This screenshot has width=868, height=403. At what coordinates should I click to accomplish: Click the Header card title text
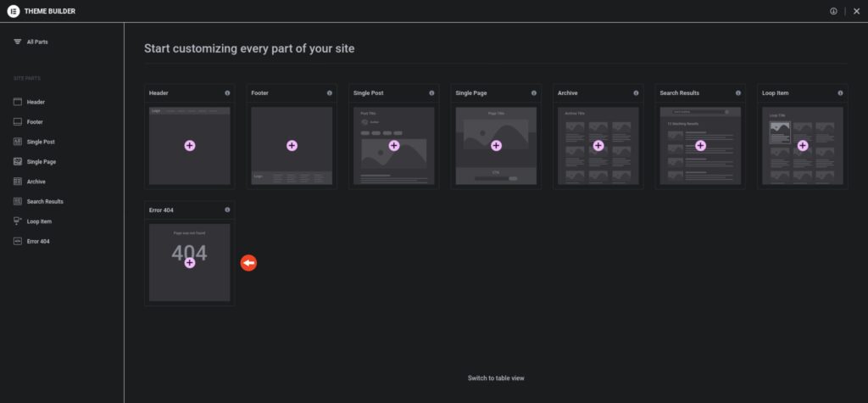(x=159, y=93)
